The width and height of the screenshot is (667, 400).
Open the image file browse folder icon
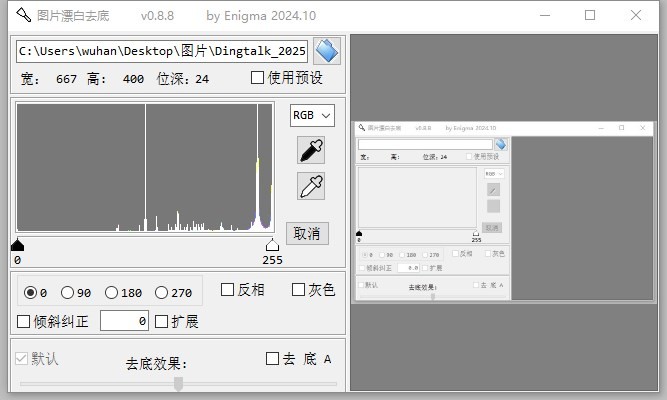tap(327, 51)
